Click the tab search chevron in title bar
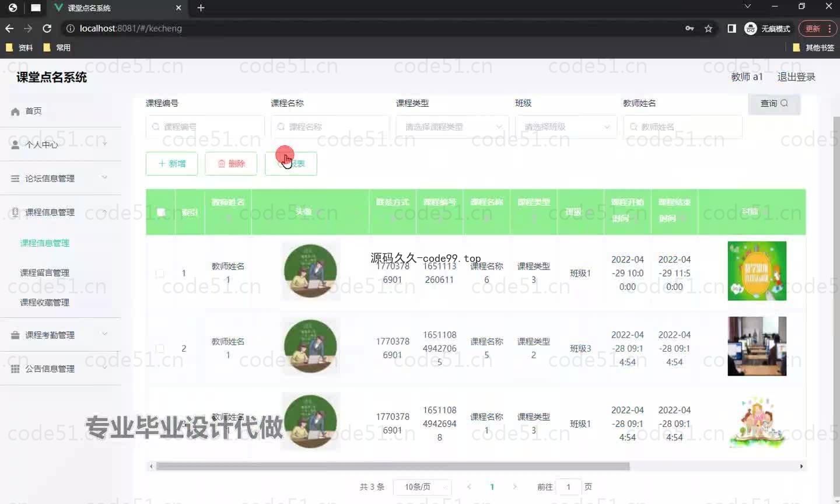 [747, 6]
